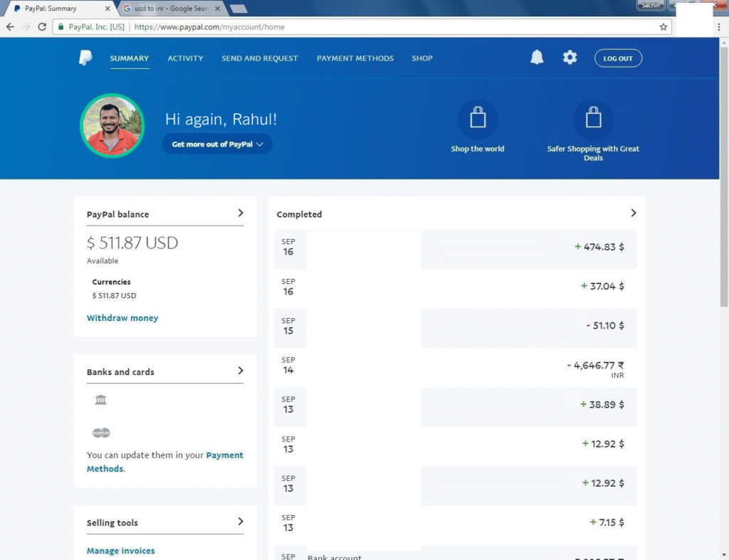Bookmark page with star icon
The width and height of the screenshot is (729, 560).
pos(664,27)
